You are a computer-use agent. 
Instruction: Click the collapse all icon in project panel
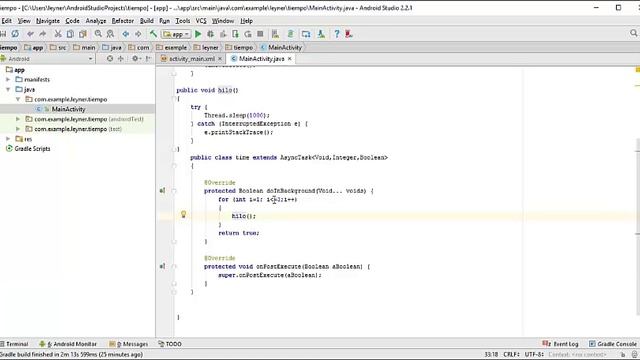tap(121, 59)
